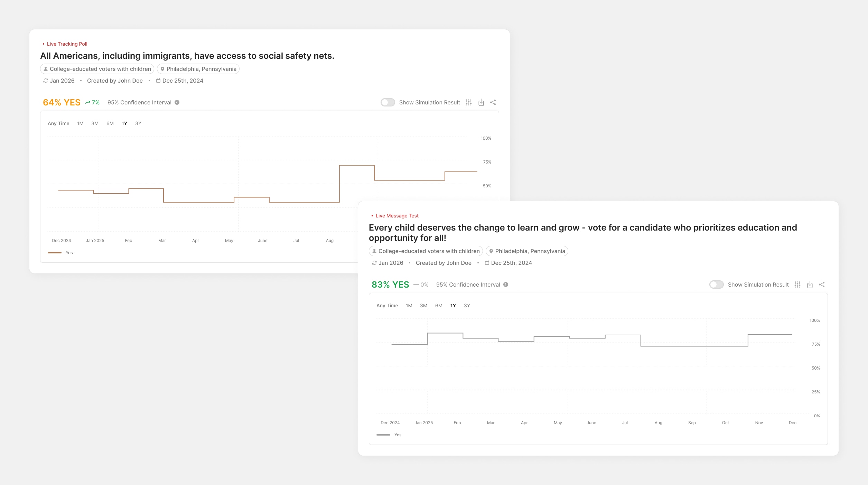
Task: Click brown Yes legend swatch in Tracking Poll
Action: point(55,253)
